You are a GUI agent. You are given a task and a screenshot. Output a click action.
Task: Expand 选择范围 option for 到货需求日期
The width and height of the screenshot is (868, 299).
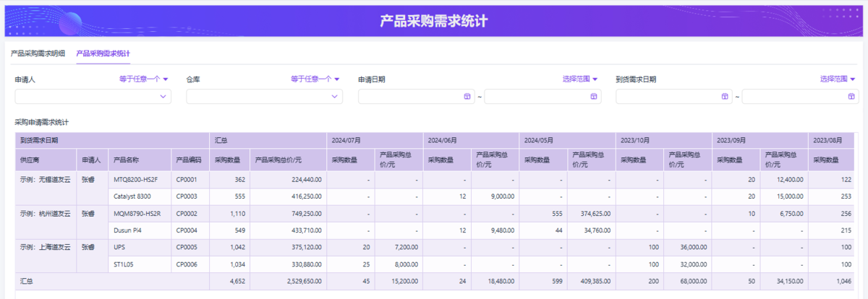point(837,79)
